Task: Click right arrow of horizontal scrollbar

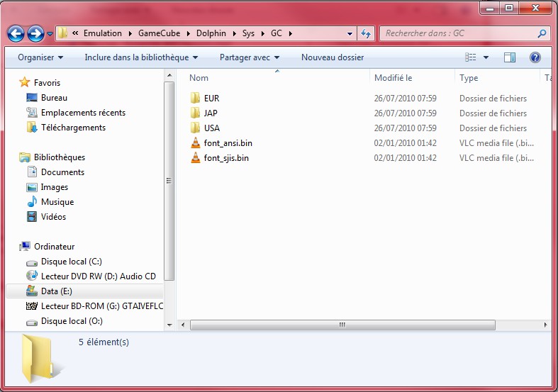Action: click(x=545, y=325)
